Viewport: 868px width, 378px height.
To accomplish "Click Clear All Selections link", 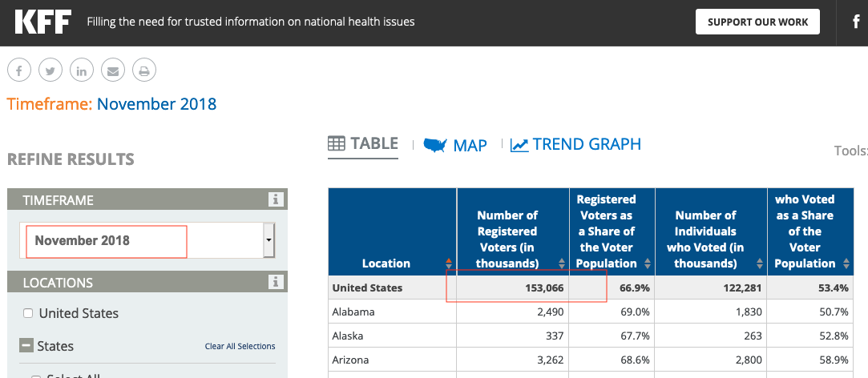I will click(x=240, y=347).
